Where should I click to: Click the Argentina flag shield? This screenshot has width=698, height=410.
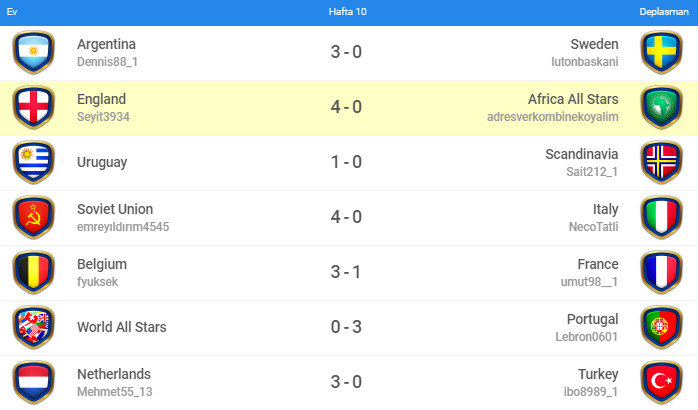click(34, 52)
